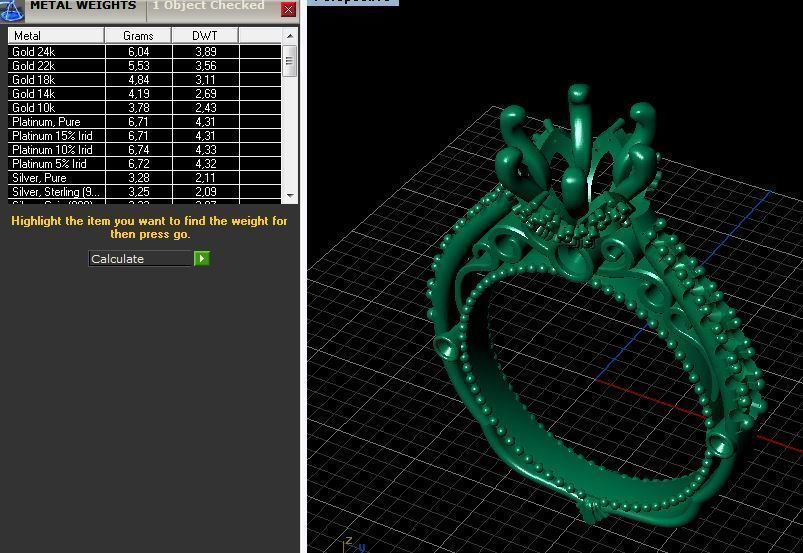Select the Gold 18k row
This screenshot has height=553, width=803.
pos(56,80)
